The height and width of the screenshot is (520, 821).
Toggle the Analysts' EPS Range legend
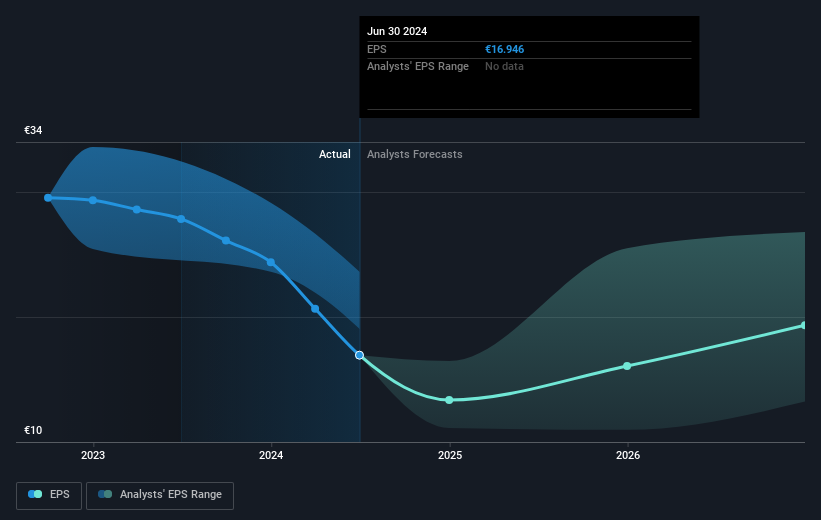click(160, 495)
